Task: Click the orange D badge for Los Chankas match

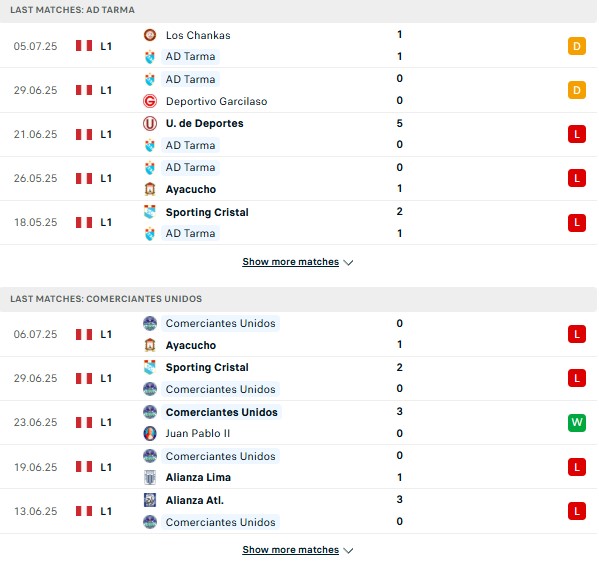Action: point(576,46)
